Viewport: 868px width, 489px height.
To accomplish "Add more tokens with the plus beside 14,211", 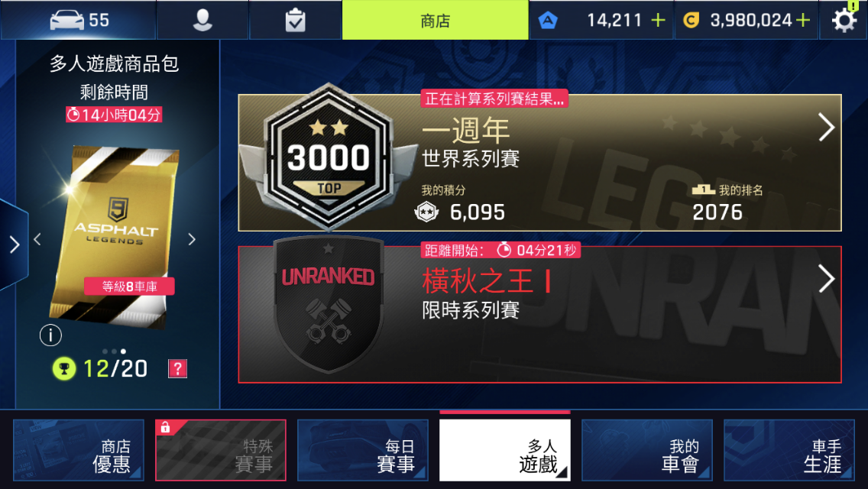I will click(x=658, y=21).
